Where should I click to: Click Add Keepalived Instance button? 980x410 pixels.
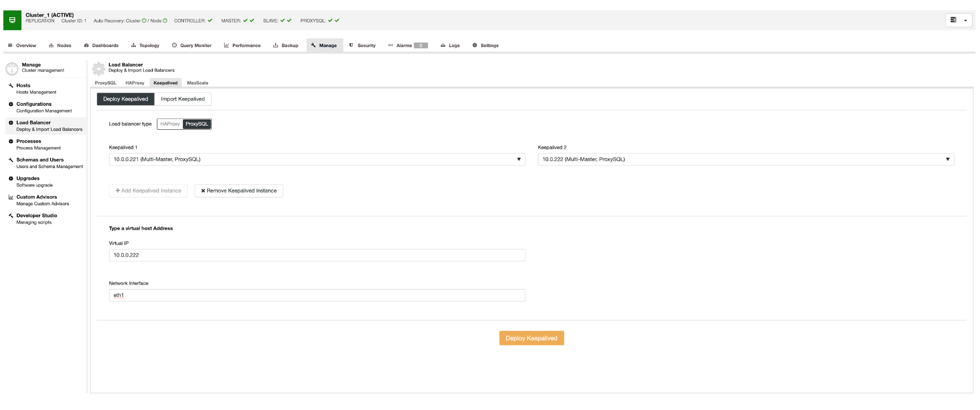click(x=148, y=191)
